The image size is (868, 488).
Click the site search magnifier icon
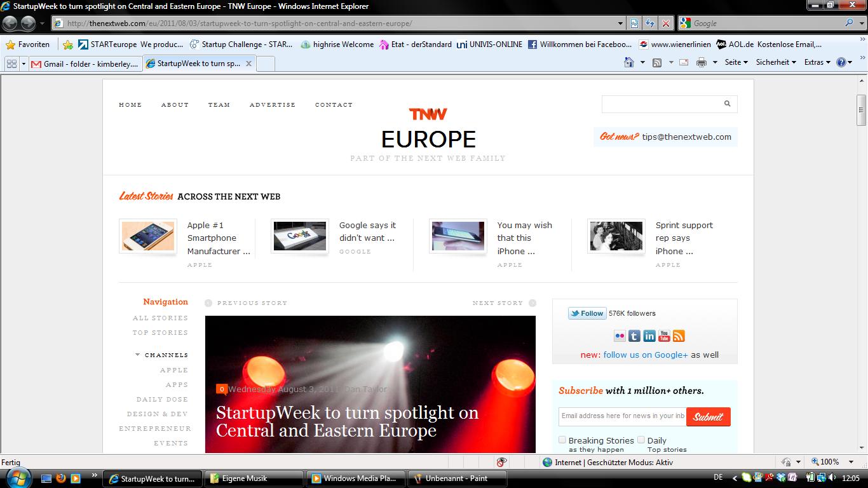coord(727,104)
